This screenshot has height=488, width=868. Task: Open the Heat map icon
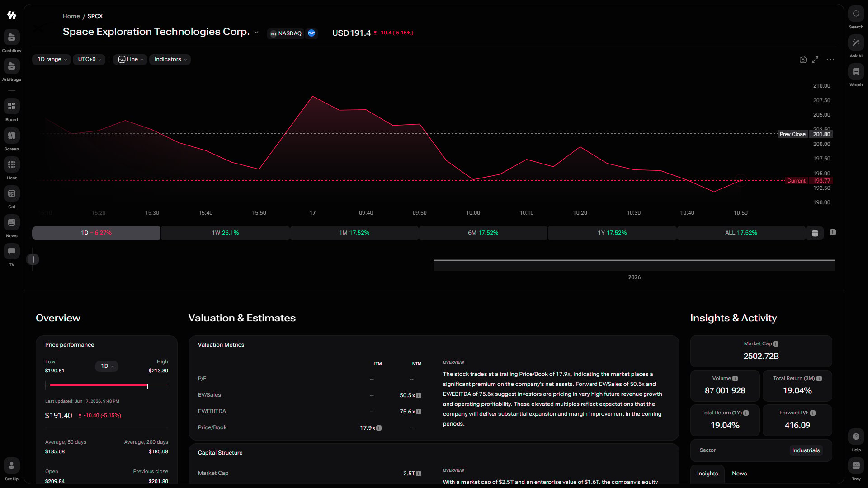tap(12, 164)
